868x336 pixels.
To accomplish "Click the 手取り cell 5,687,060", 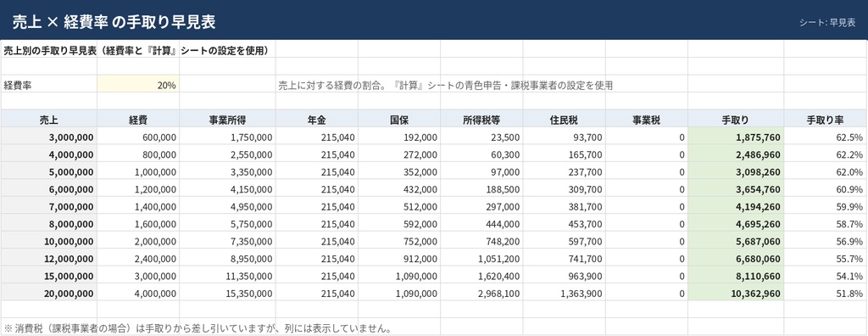I will [736, 241].
